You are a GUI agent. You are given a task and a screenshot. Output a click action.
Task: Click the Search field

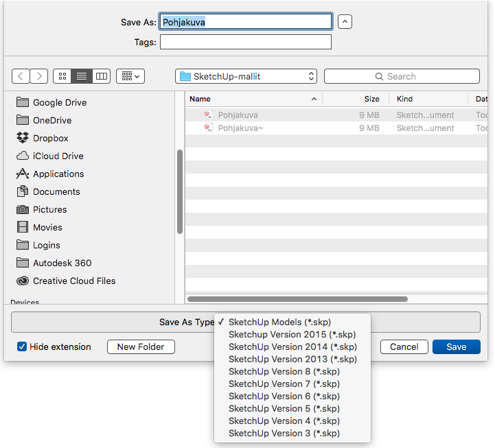pos(402,76)
